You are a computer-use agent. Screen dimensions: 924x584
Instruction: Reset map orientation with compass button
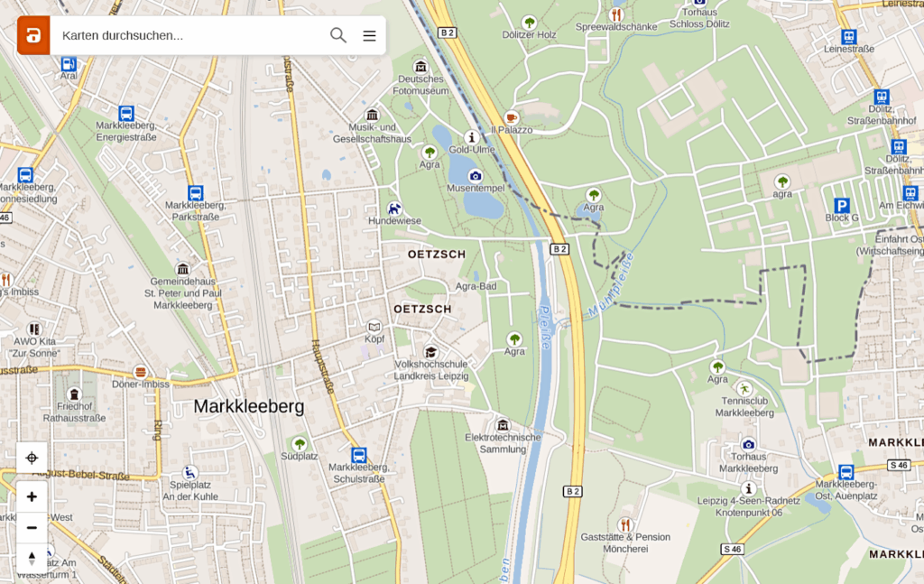32,558
